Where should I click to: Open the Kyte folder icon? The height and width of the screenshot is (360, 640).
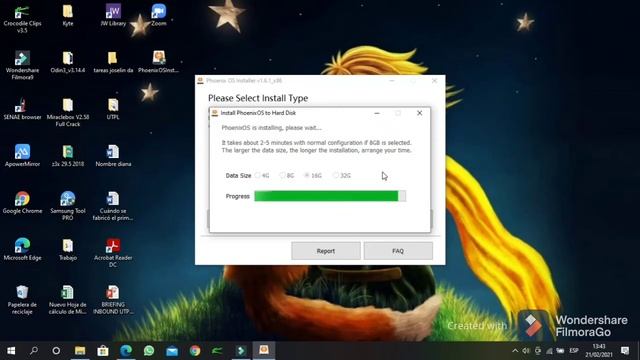click(68, 16)
